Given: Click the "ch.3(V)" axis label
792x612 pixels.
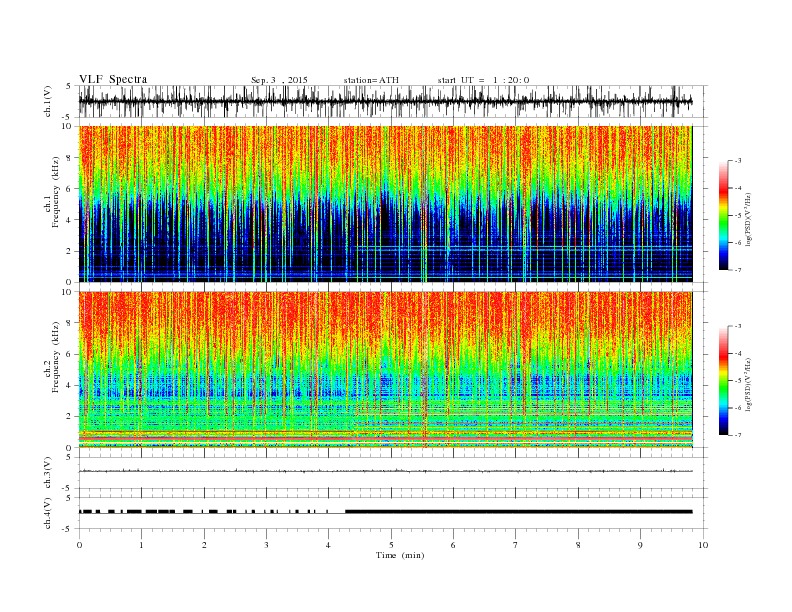Looking at the screenshot, I should (x=48, y=473).
